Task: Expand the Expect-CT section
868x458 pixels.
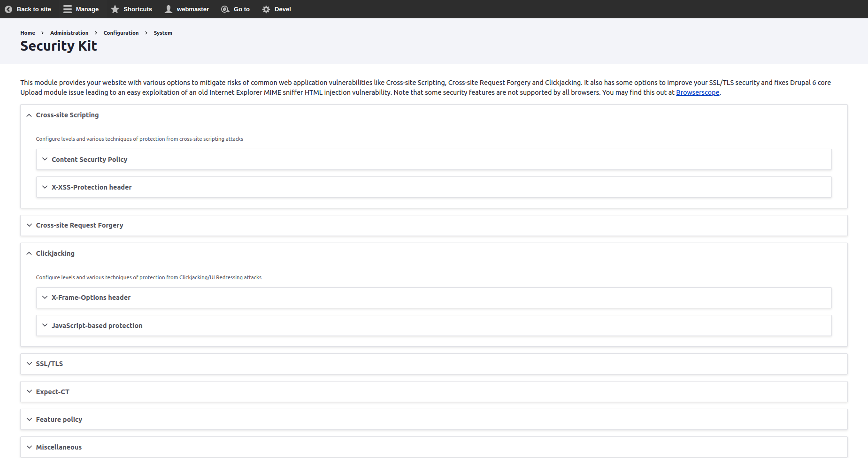Action: 53,392
